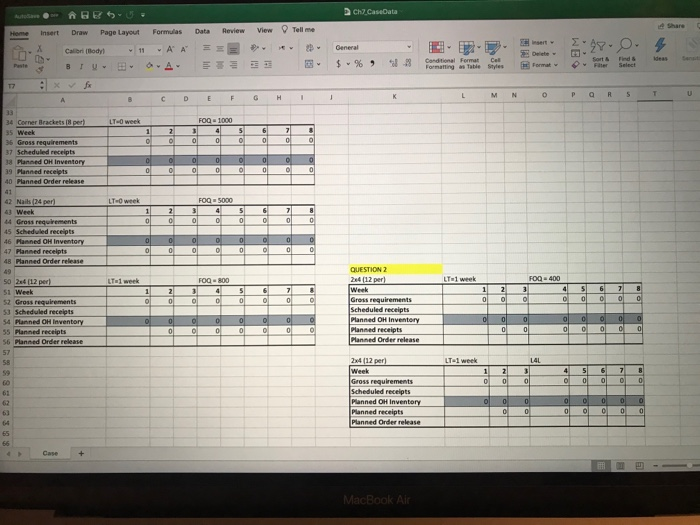
Task: Click the Tell me search box
Action: 298,29
